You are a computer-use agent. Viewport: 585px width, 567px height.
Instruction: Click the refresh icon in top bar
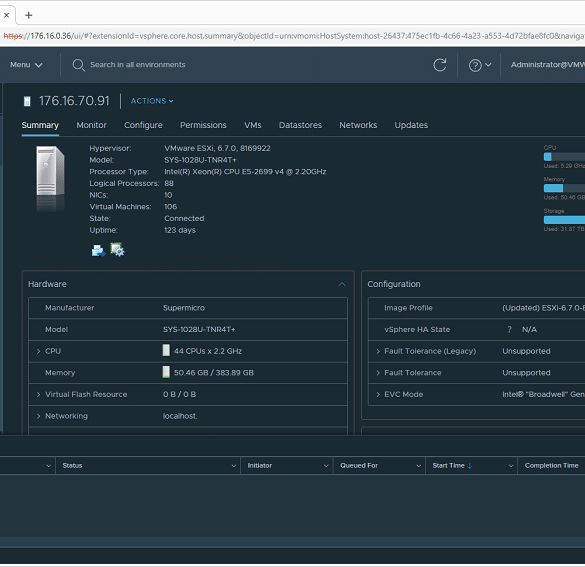[x=439, y=65]
